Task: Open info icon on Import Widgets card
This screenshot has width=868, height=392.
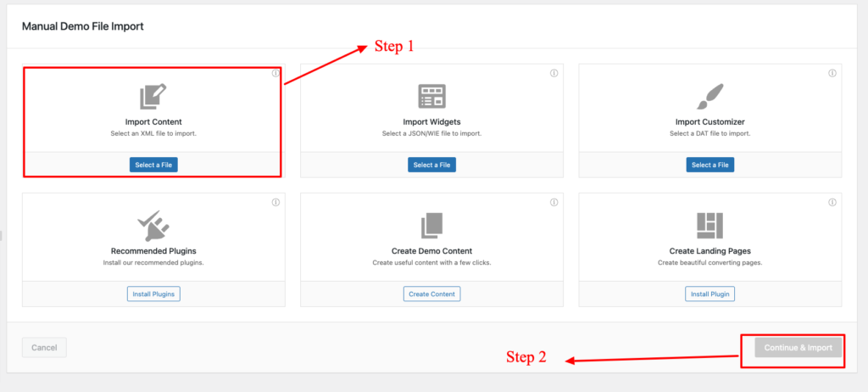Action: point(554,73)
